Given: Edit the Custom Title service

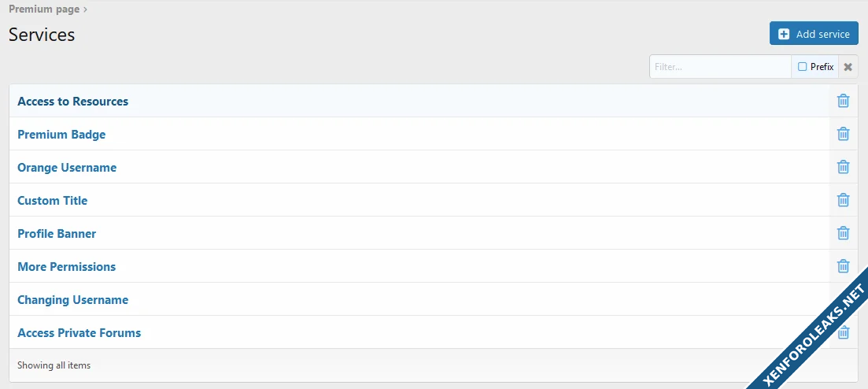Looking at the screenshot, I should 53,201.
